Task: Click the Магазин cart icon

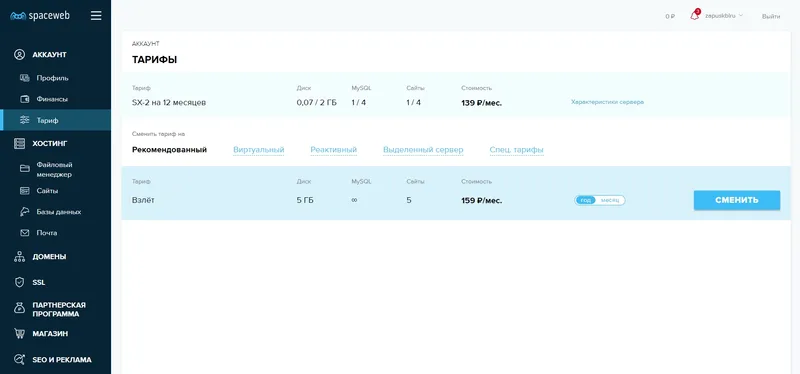Action: click(x=19, y=334)
